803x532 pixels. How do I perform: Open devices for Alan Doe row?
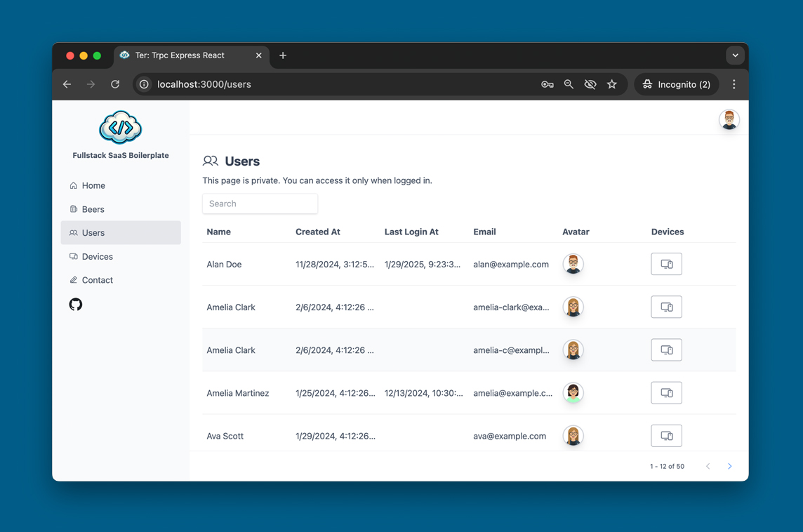tap(666, 264)
